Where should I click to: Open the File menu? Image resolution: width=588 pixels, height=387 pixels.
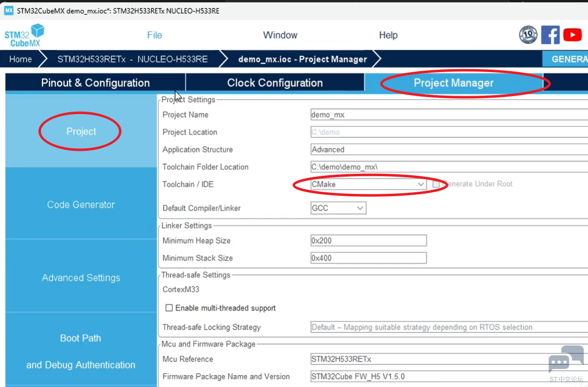155,35
